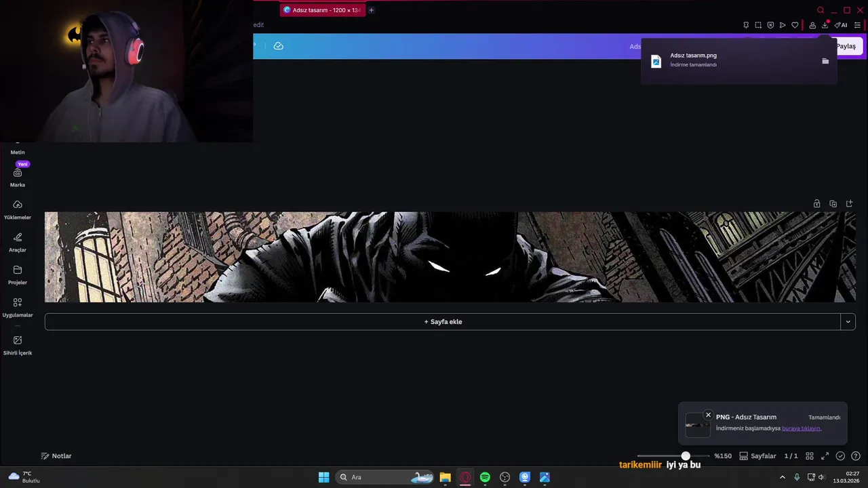Click the cloud save status icon

[278, 46]
